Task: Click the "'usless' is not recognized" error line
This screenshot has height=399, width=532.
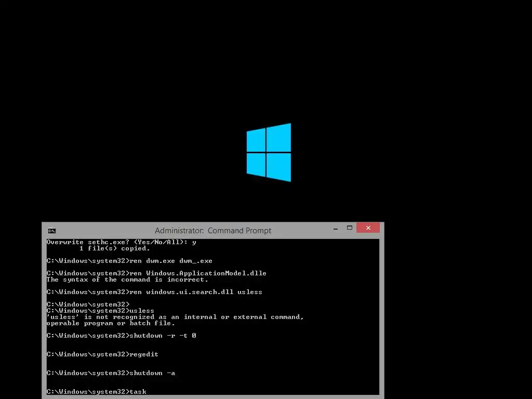Action: click(x=175, y=317)
